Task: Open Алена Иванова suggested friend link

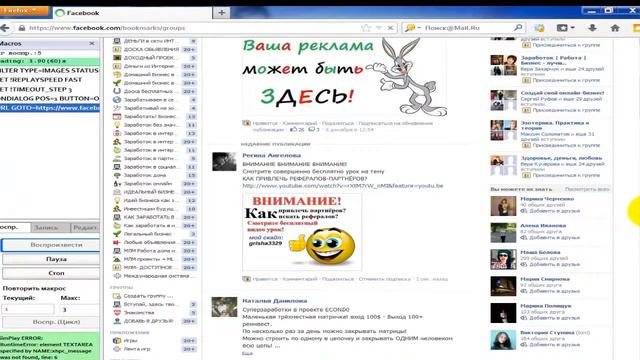Action: click(x=543, y=225)
